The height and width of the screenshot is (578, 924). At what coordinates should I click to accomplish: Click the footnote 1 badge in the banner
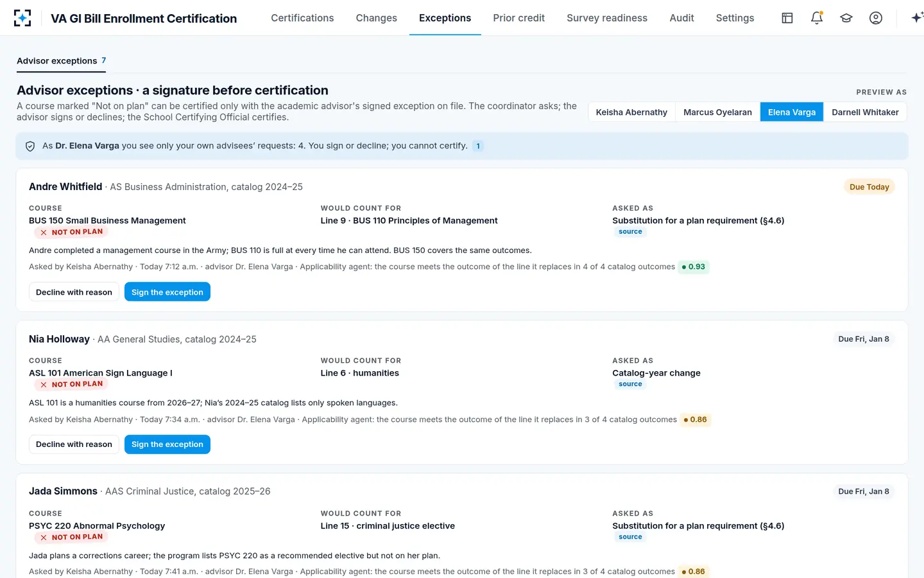click(x=478, y=146)
